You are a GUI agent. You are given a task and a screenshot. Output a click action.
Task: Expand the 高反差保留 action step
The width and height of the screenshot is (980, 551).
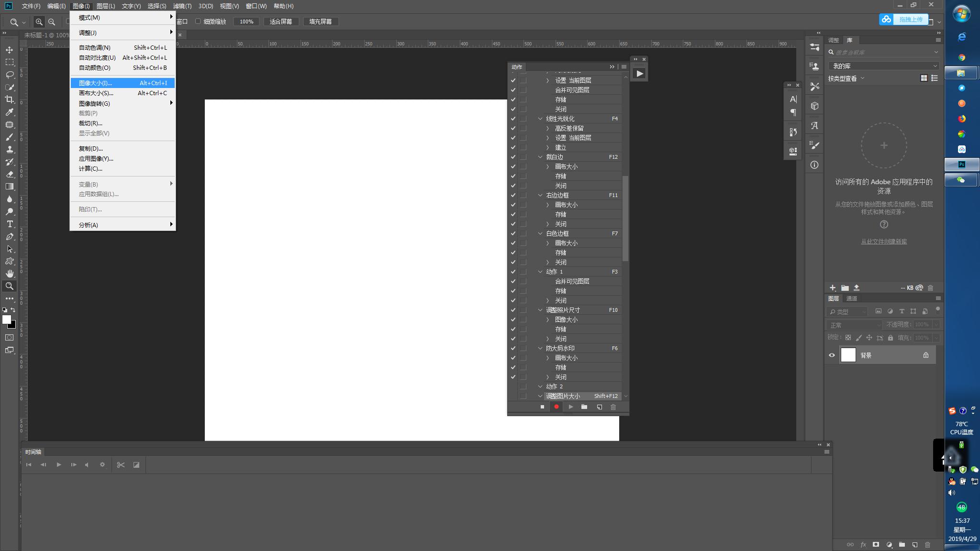pos(548,128)
